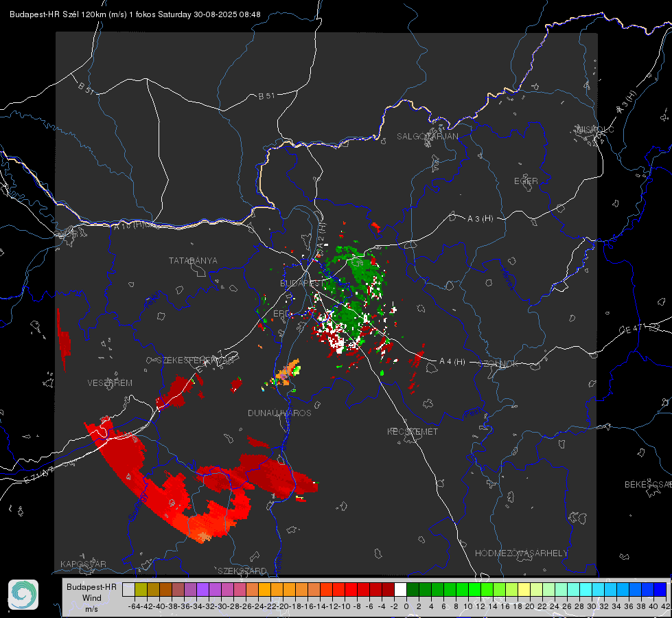Click the SZÉKESFEHÉRVÁR city label
672x618 pixels.
(x=195, y=360)
